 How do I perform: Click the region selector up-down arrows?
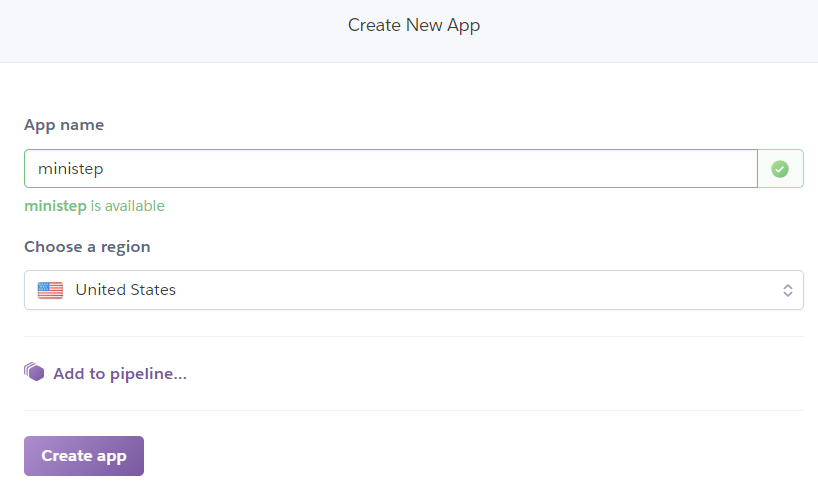tap(787, 290)
